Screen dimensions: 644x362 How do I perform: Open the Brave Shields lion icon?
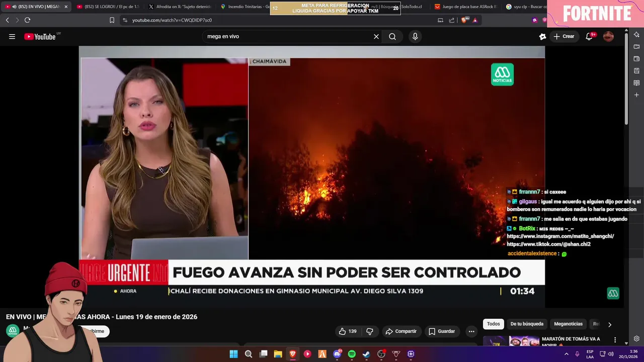(x=464, y=20)
